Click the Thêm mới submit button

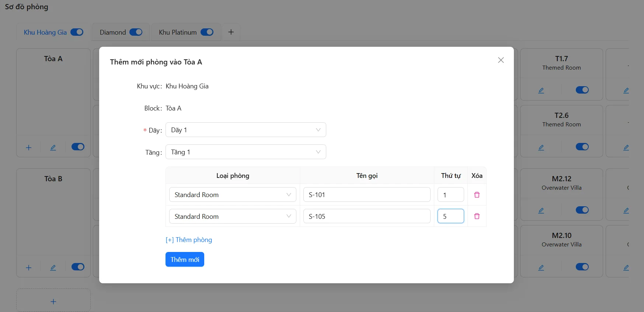[x=185, y=259]
